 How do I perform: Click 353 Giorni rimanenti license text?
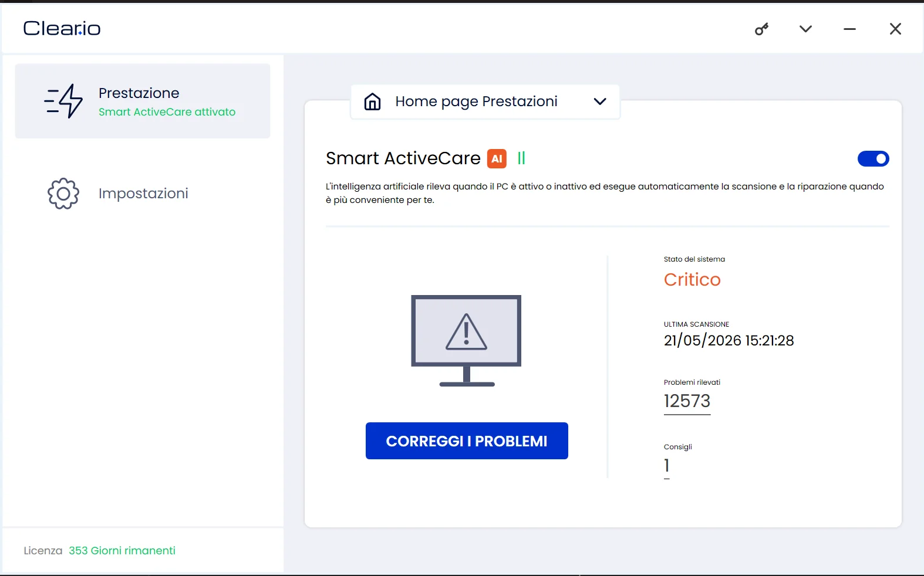point(122,551)
